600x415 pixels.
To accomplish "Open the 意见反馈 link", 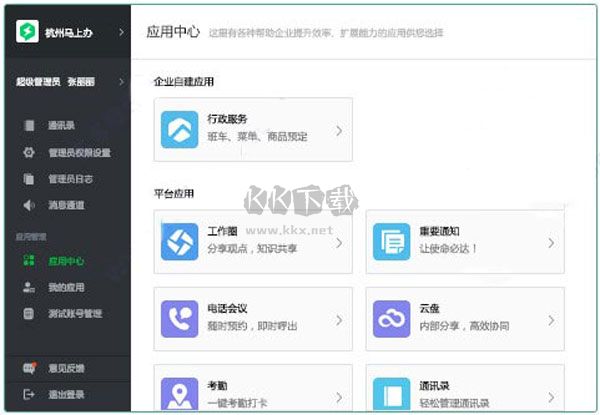I will click(66, 368).
